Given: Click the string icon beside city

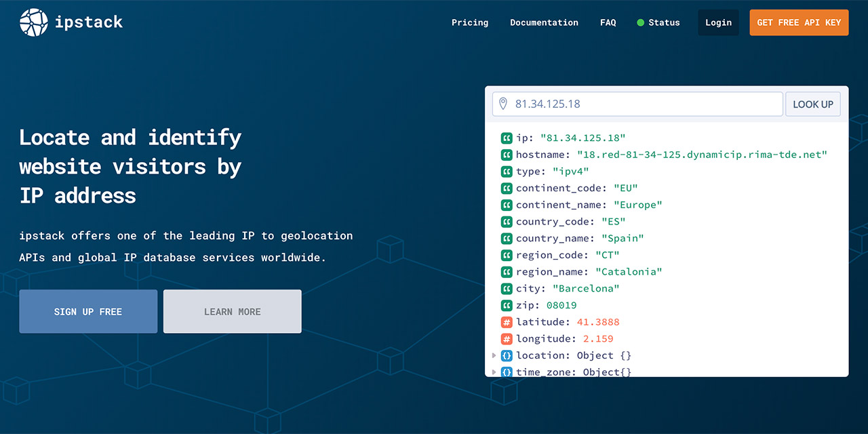Looking at the screenshot, I should click(507, 288).
